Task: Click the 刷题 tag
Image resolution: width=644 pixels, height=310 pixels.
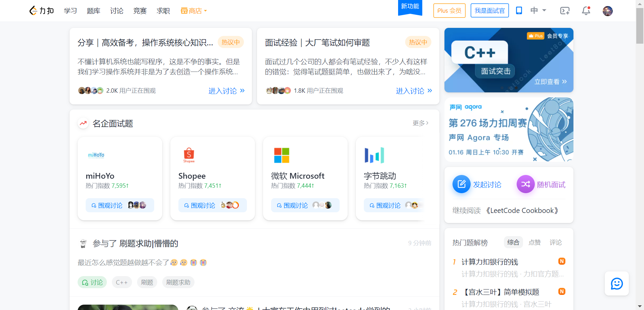Action: point(147,282)
